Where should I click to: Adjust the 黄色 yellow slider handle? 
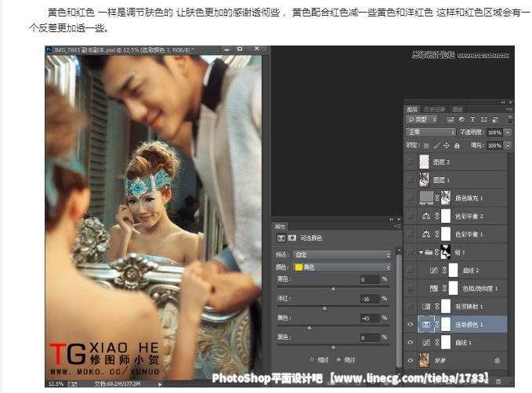click(x=309, y=328)
